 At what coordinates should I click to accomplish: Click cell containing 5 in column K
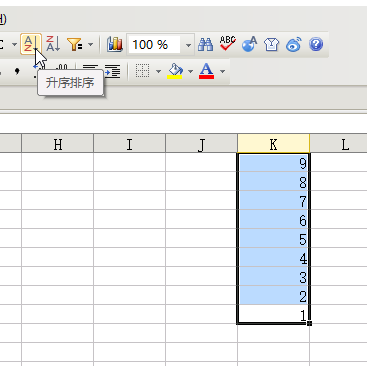tap(273, 238)
